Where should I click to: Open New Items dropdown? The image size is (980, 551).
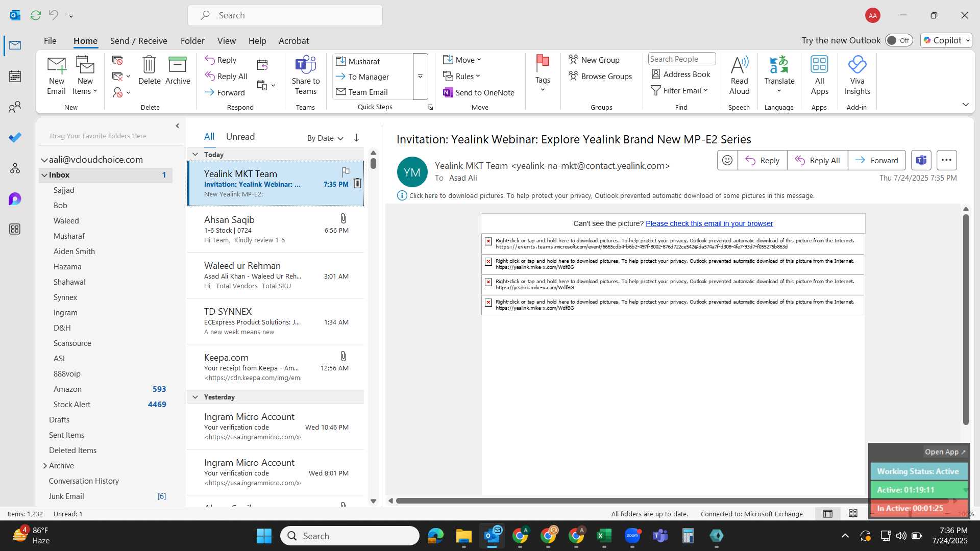(85, 76)
